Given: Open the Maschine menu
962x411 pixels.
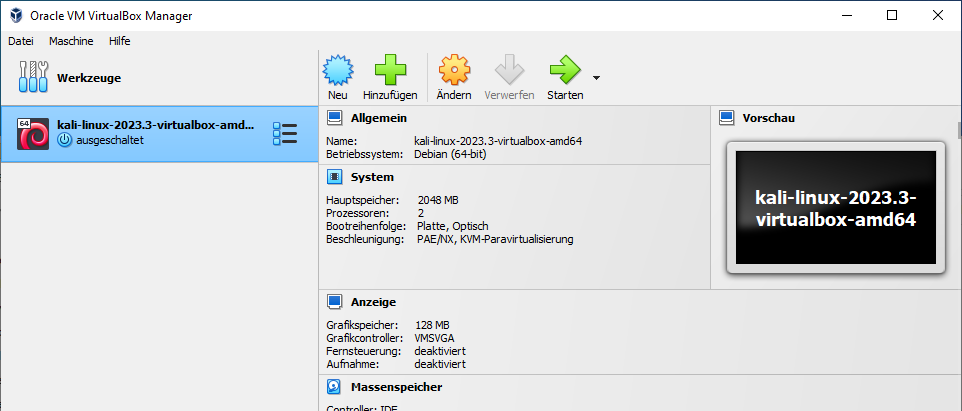Looking at the screenshot, I should (71, 41).
